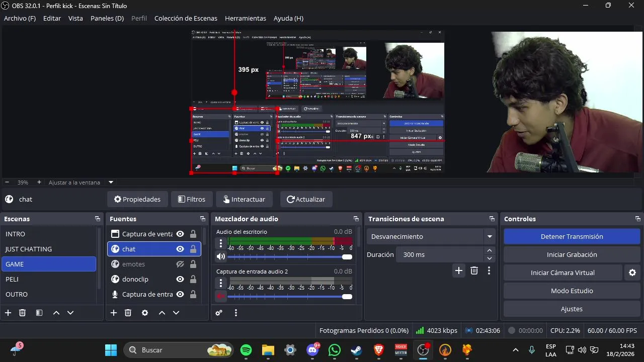Hide the chat source using its eye
The height and width of the screenshot is (362, 644).
coord(180,249)
